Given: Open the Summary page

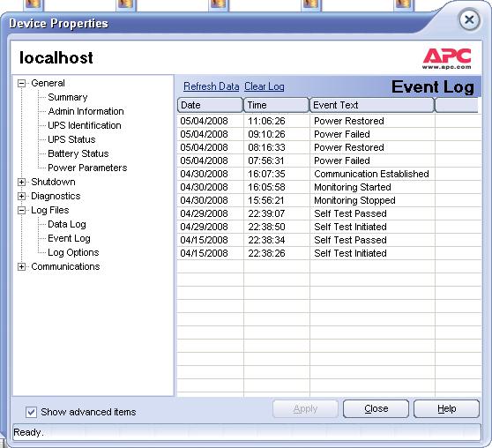Looking at the screenshot, I should click(x=68, y=97).
